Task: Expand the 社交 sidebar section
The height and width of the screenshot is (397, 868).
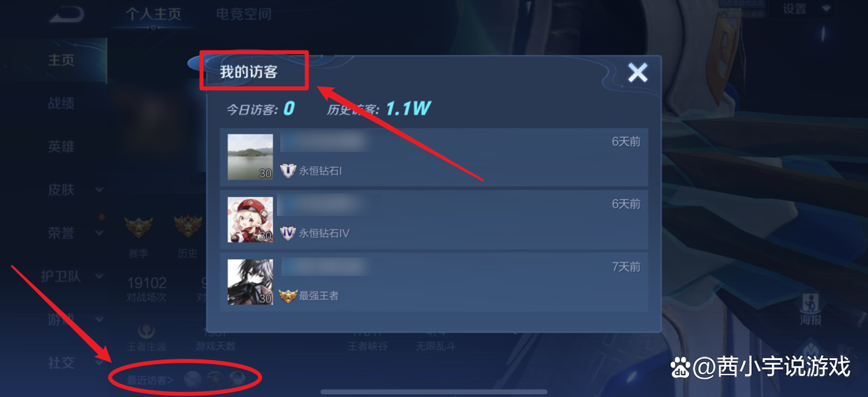Action: 75,363
